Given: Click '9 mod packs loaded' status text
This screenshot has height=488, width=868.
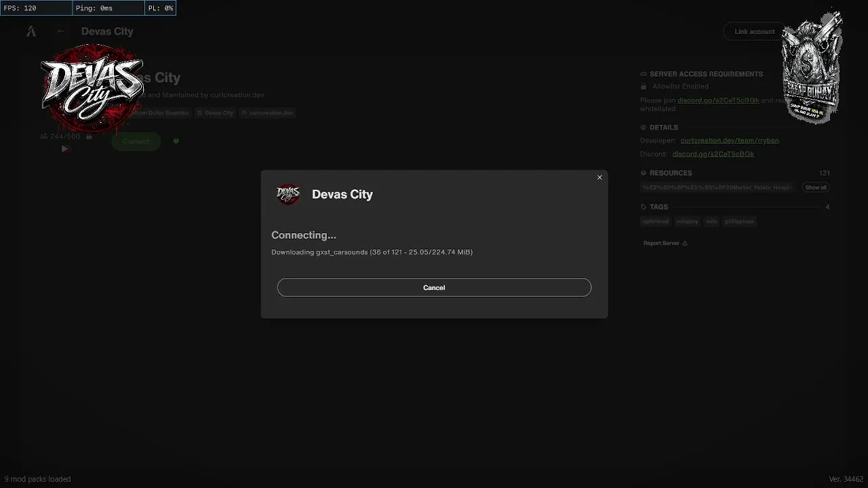Looking at the screenshot, I should [37, 479].
